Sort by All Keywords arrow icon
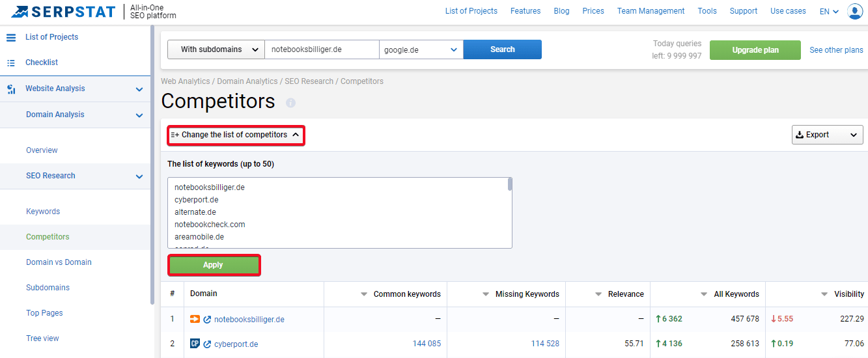Screen dimensions: 868x358 click(704, 294)
